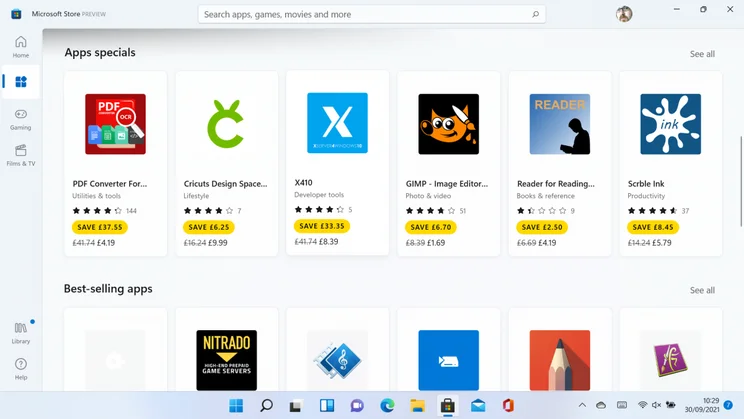The width and height of the screenshot is (744, 419).
Task: Open Teams Chat on the taskbar
Action: (x=357, y=406)
